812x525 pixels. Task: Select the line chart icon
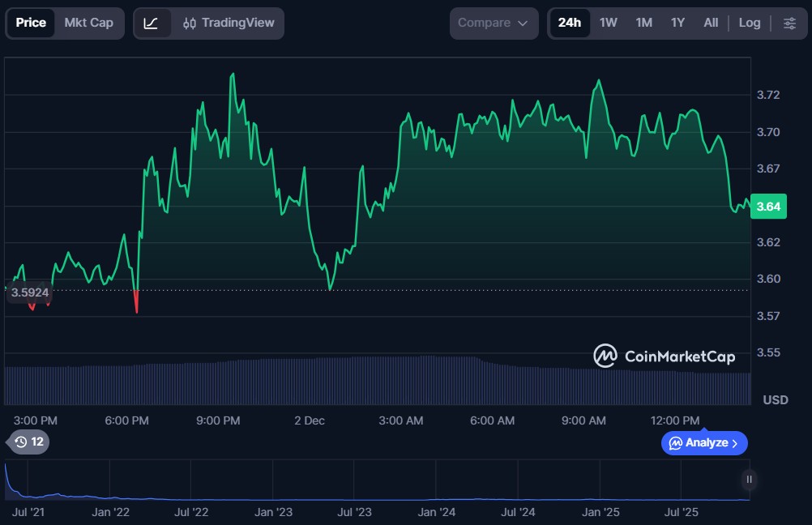[x=152, y=23]
